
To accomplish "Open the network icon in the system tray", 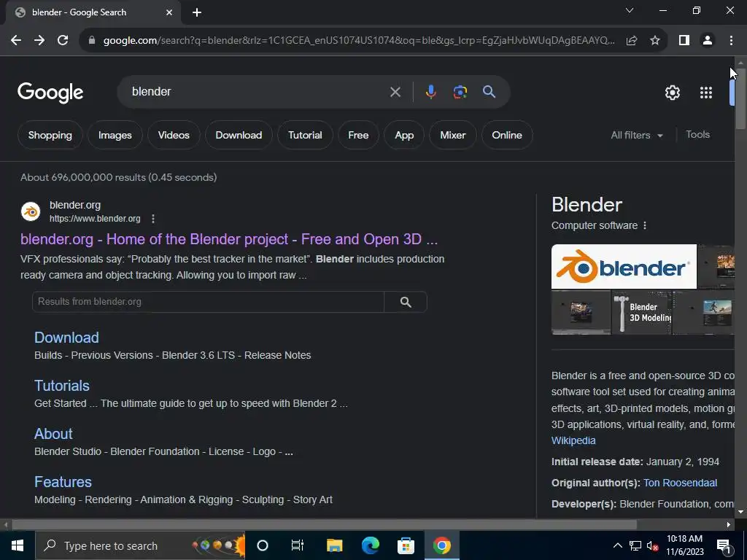I will pyautogui.click(x=635, y=545).
